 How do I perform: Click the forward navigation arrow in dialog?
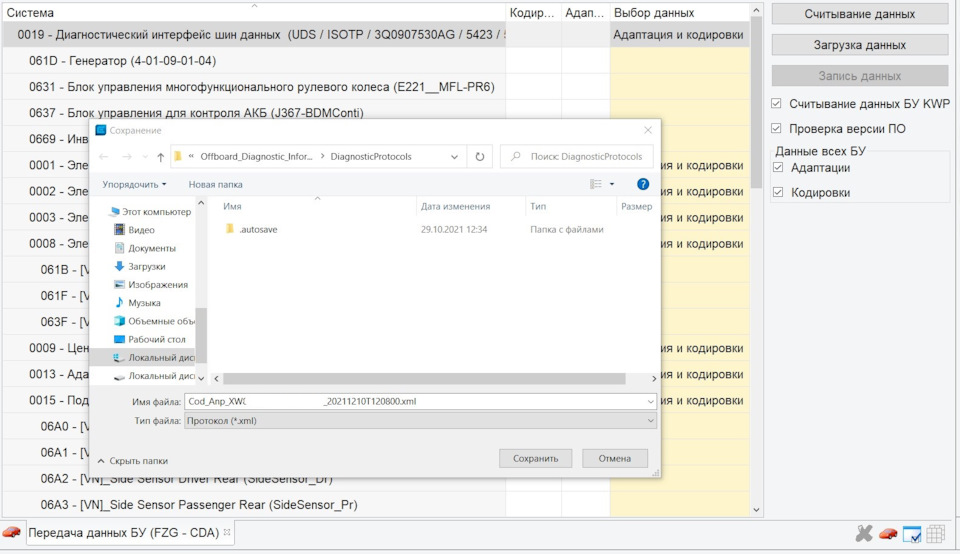(127, 157)
